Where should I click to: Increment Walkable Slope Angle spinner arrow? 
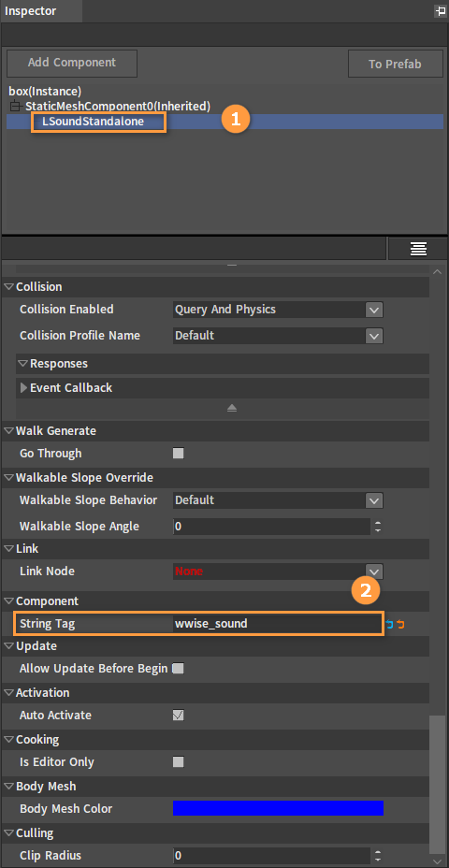[x=378, y=523]
